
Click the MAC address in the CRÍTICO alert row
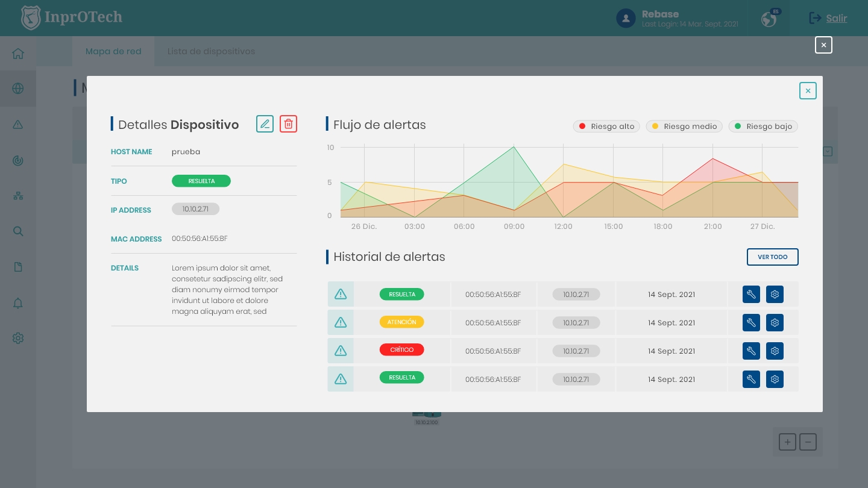pos(493,351)
